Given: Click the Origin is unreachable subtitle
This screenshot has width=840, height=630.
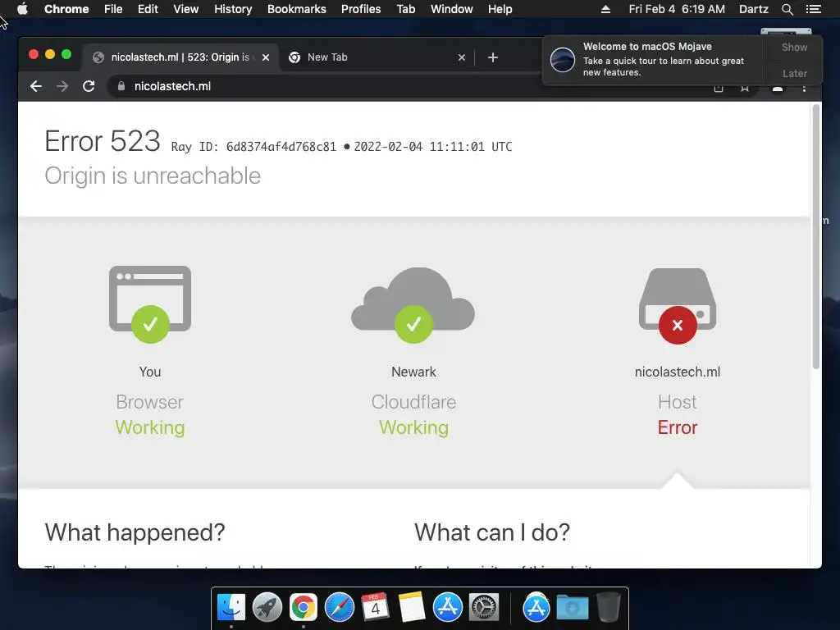Looking at the screenshot, I should (x=153, y=176).
